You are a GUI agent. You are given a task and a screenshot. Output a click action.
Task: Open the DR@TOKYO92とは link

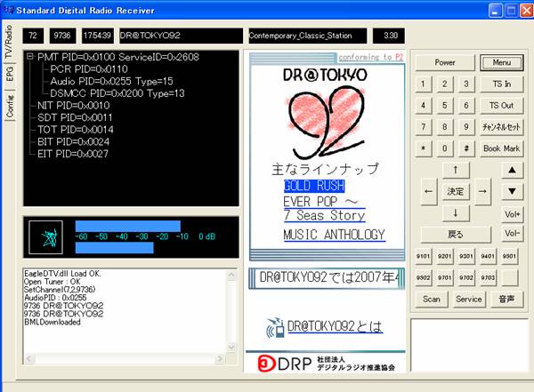336,326
